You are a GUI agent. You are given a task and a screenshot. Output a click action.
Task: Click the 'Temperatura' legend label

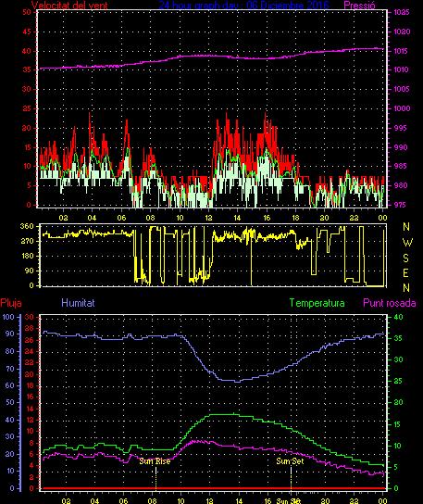(317, 303)
